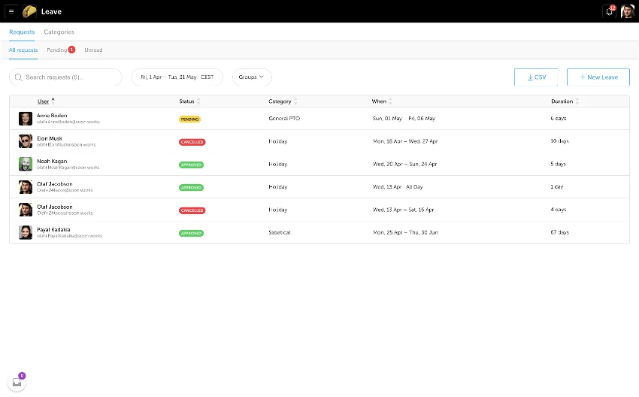639x397 pixels.
Task: Open the user profile avatar
Action: click(627, 11)
